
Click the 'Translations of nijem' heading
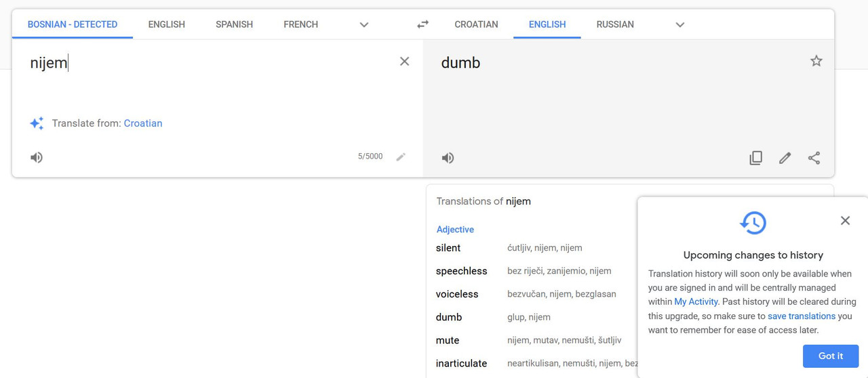point(484,201)
